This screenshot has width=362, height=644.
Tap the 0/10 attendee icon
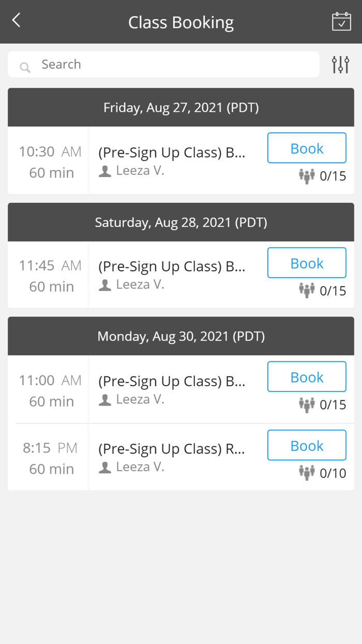point(307,473)
